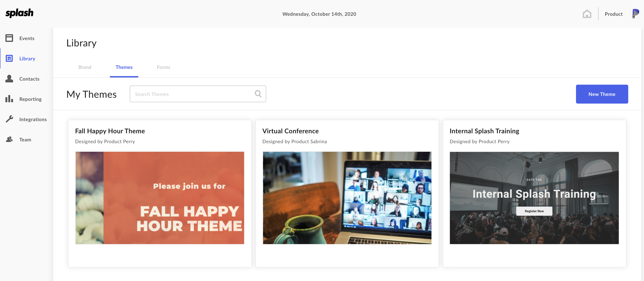Focus the Search Themes field

(198, 94)
